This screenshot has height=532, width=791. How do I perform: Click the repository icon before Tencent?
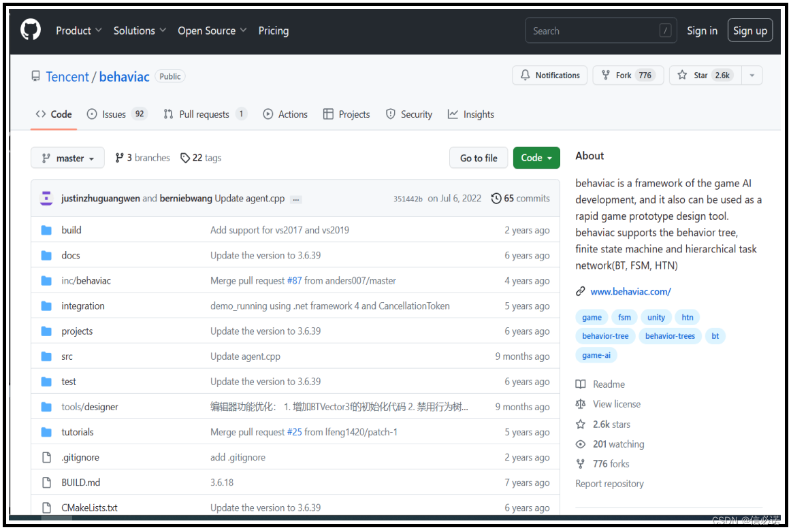(35, 76)
